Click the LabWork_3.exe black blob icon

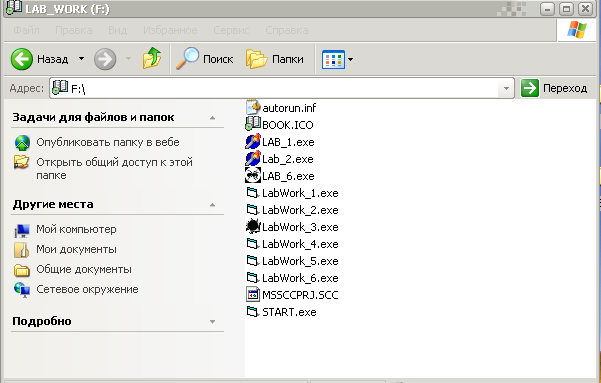[x=253, y=226]
